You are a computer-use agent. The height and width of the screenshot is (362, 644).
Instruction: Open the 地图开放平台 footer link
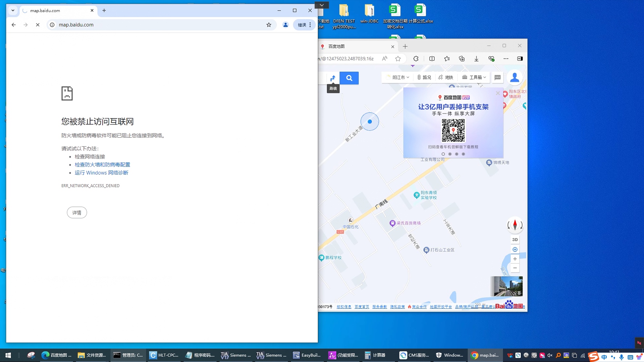(x=441, y=307)
